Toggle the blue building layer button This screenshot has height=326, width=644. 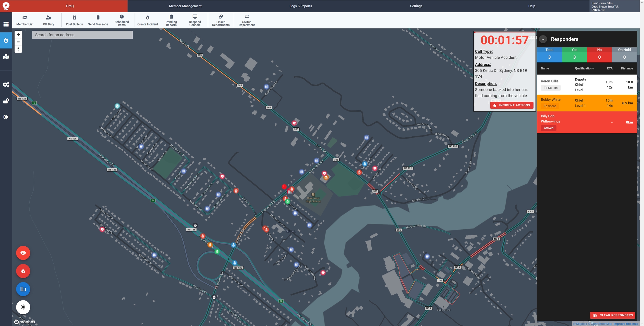click(x=23, y=289)
